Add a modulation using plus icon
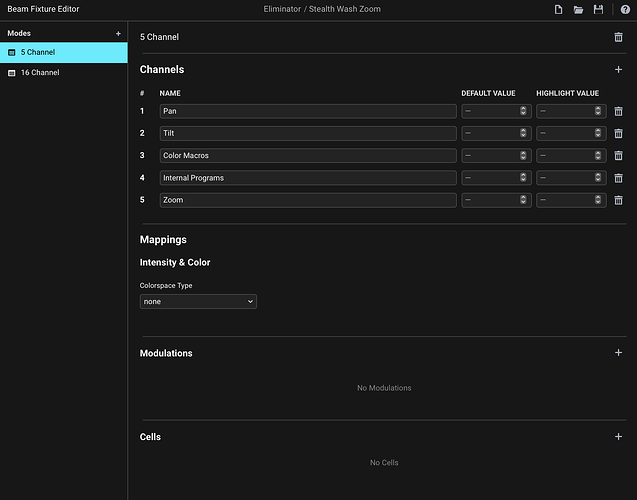This screenshot has width=637, height=500. 618,353
